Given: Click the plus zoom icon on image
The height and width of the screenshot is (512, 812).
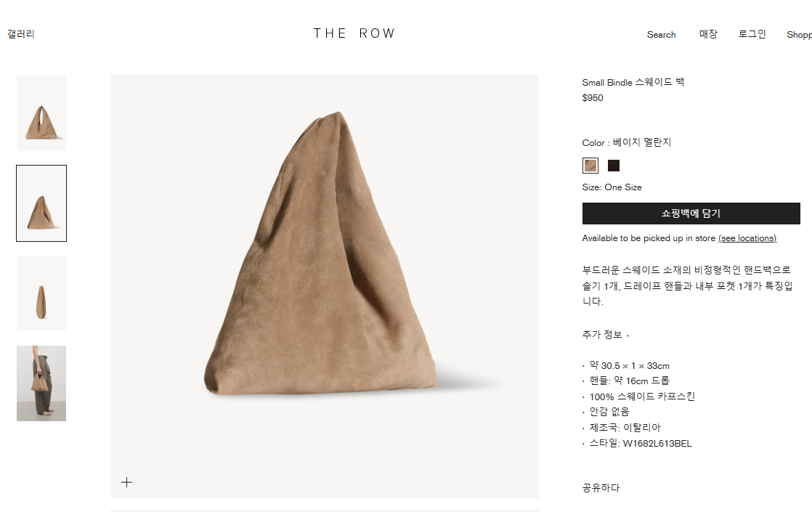Looking at the screenshot, I should (x=126, y=482).
